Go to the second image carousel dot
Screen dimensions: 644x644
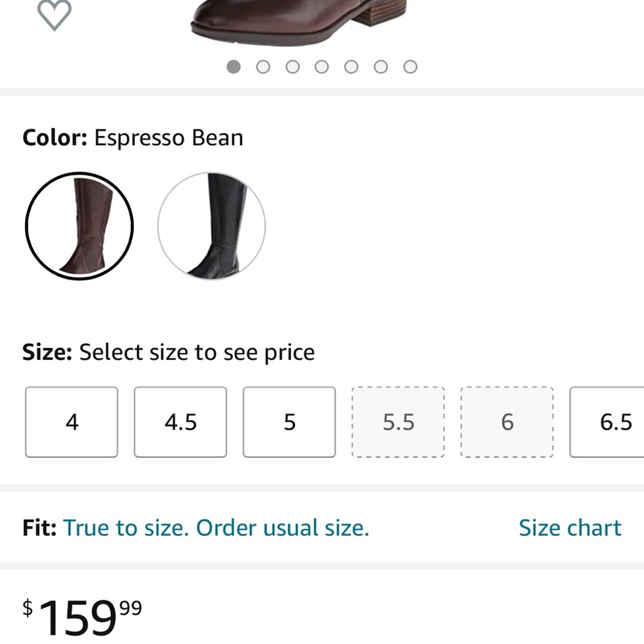pyautogui.click(x=263, y=66)
